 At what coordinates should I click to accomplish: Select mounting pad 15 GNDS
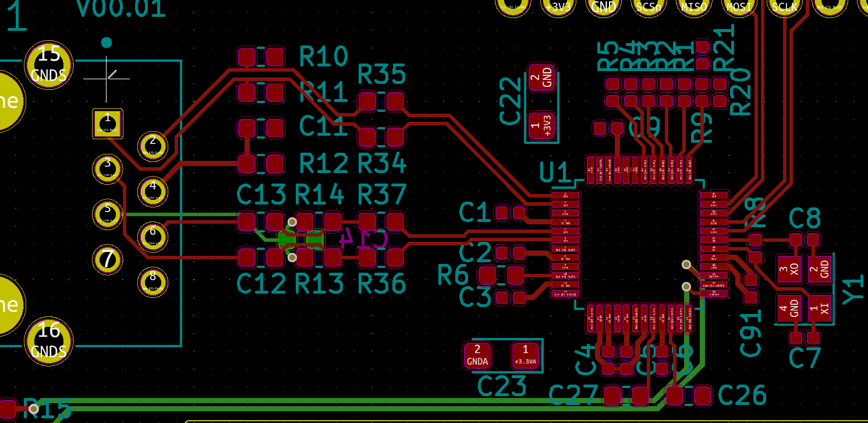pos(49,65)
